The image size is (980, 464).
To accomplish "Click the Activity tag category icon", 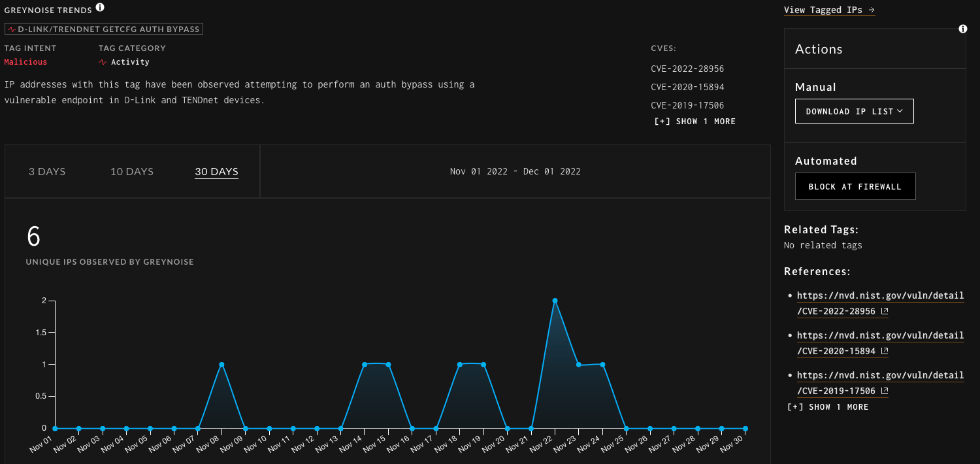I will [x=103, y=62].
